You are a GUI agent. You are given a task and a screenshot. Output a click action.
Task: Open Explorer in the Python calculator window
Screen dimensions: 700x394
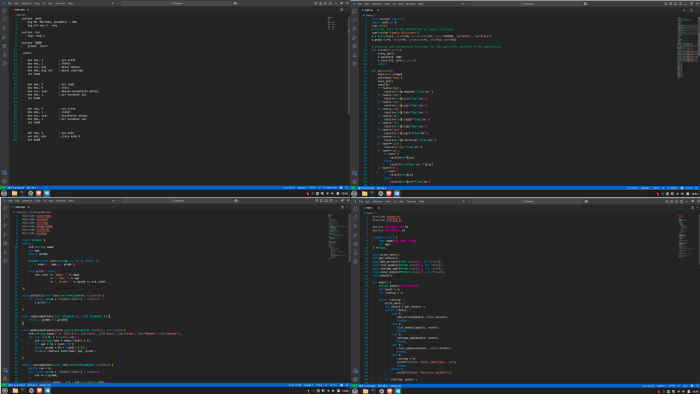coord(354,11)
